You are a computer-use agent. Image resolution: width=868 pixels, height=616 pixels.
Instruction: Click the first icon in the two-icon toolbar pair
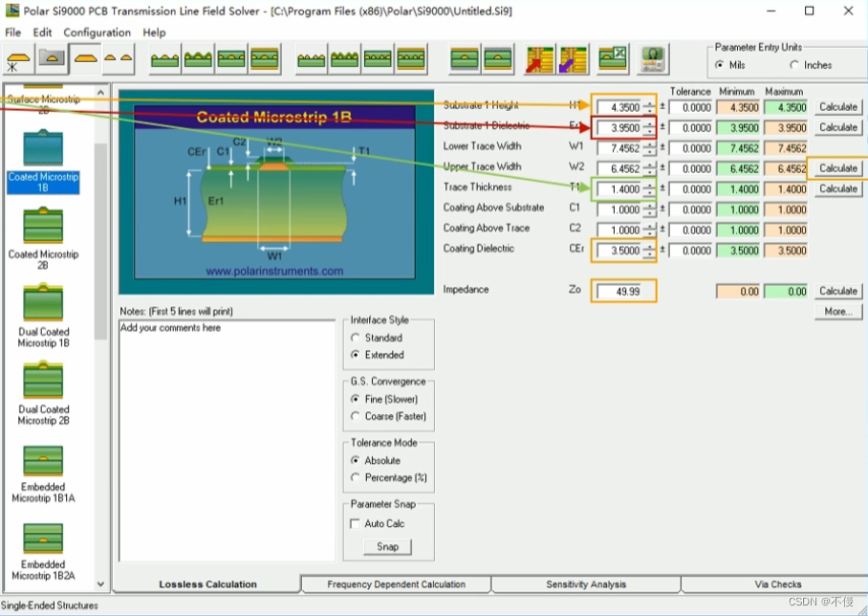pyautogui.click(x=465, y=59)
